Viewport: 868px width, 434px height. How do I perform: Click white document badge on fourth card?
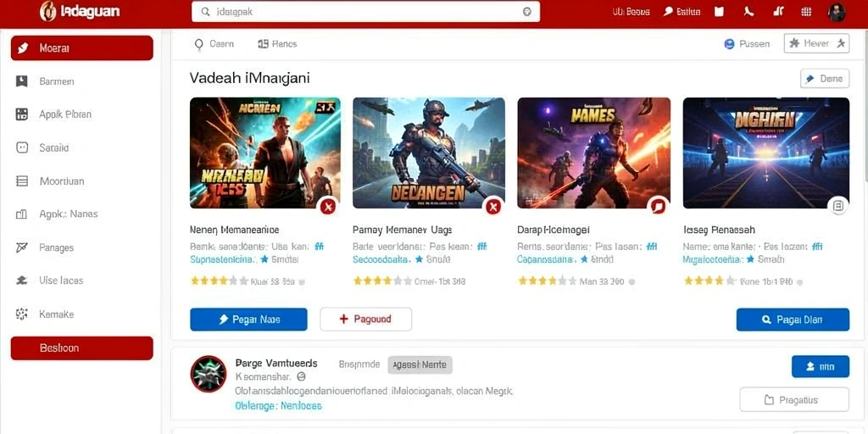(x=838, y=207)
